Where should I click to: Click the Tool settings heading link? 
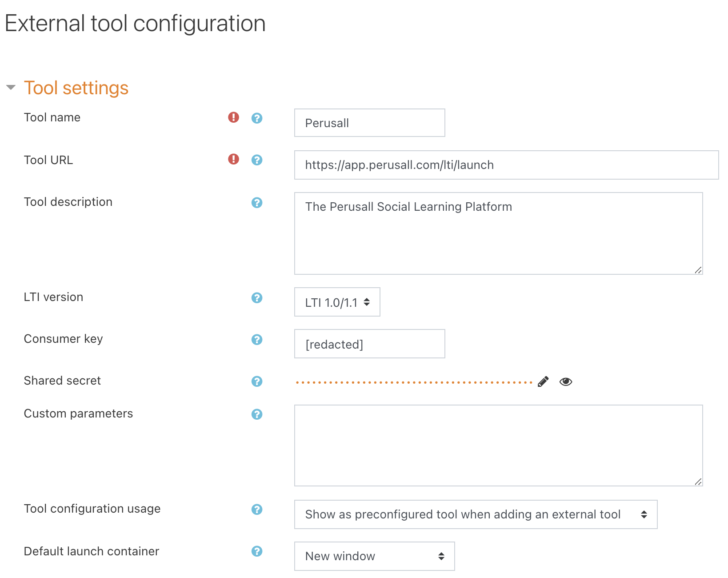76,88
